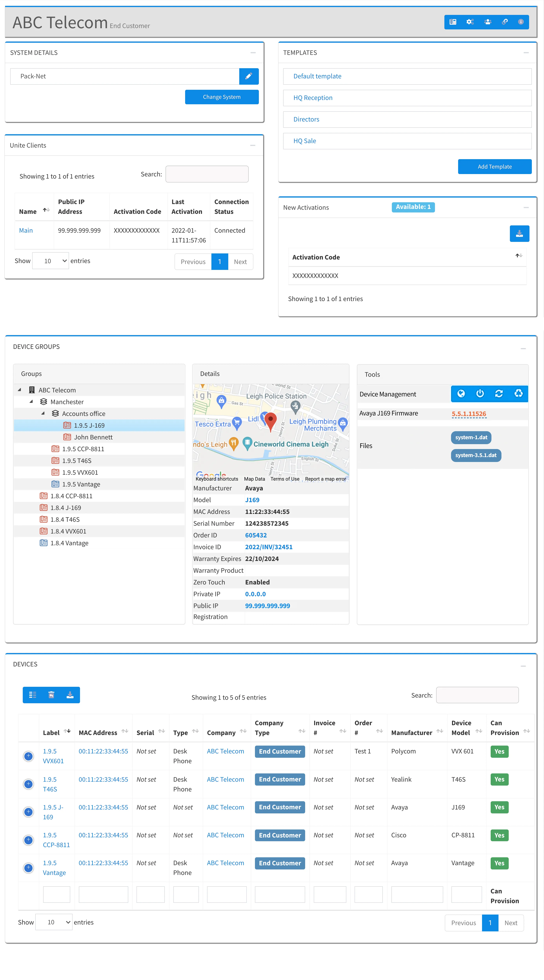Click the chain link icon in header
Screen dimensions: 544x980
504,22
